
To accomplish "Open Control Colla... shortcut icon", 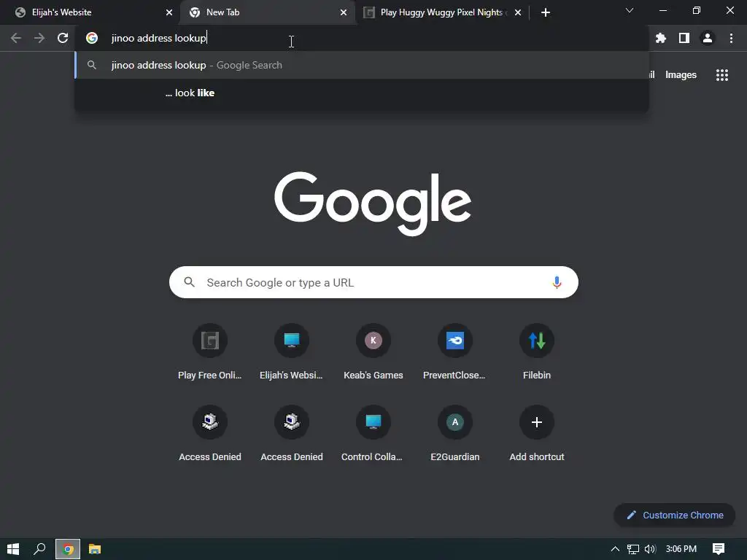I will pos(373,422).
